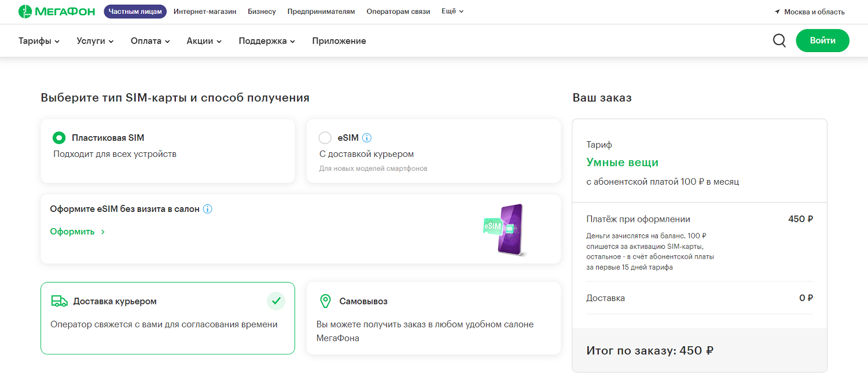
Task: Choose the Самовывоз pickup card
Action: point(433,318)
